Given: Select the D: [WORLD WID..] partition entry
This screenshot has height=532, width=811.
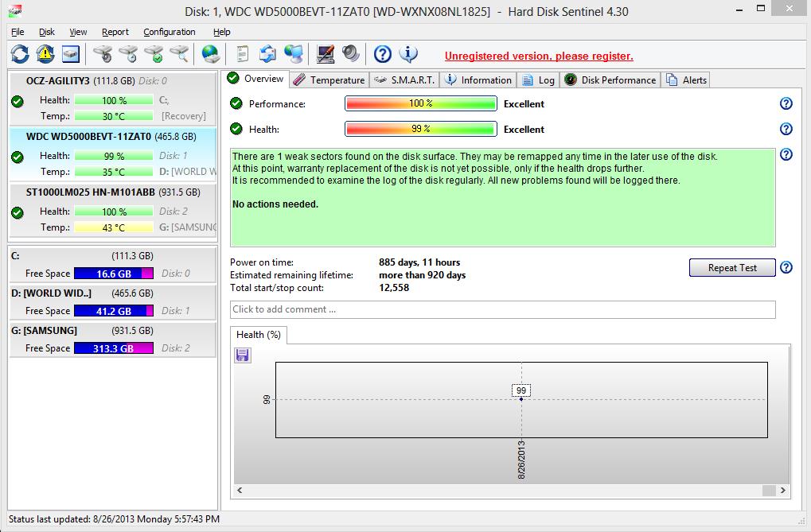Looking at the screenshot, I should pyautogui.click(x=113, y=302).
